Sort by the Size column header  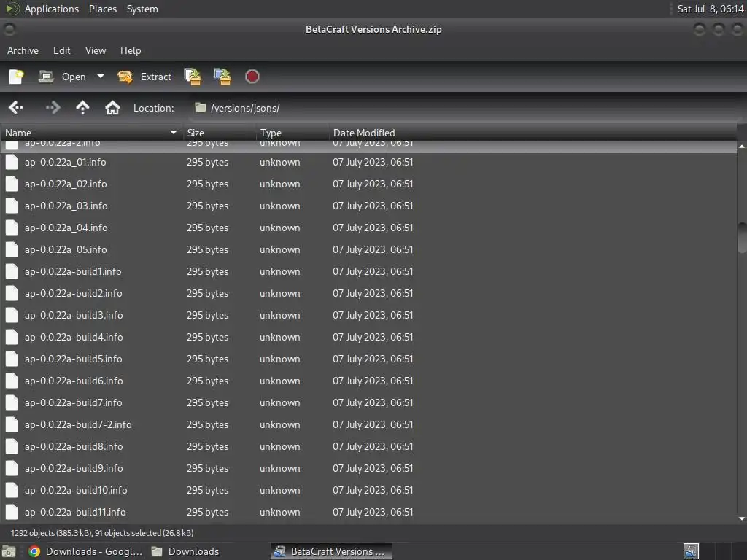pyautogui.click(x=220, y=133)
